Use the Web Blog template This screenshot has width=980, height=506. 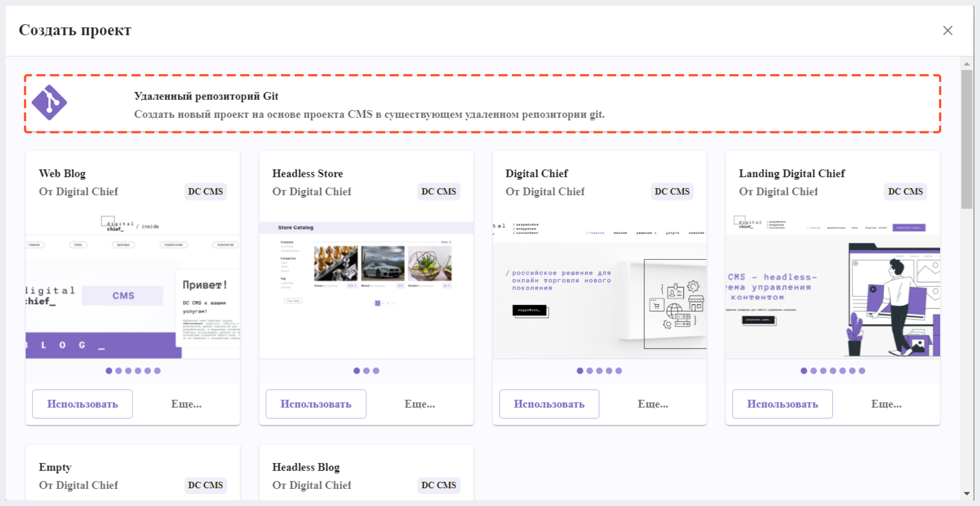coord(82,404)
